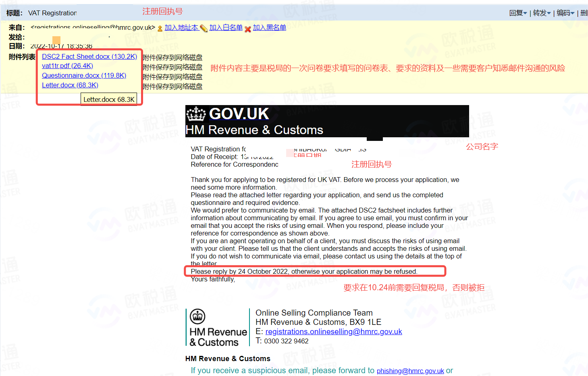Open the 编码 encoding dropdown
The image size is (588, 376).
(x=565, y=13)
